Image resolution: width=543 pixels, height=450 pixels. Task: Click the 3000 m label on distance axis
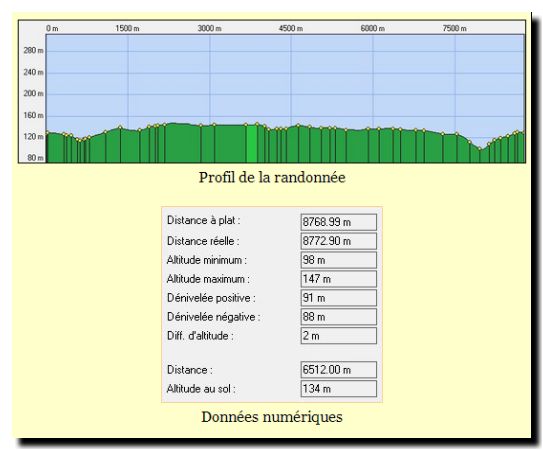pyautogui.click(x=209, y=28)
